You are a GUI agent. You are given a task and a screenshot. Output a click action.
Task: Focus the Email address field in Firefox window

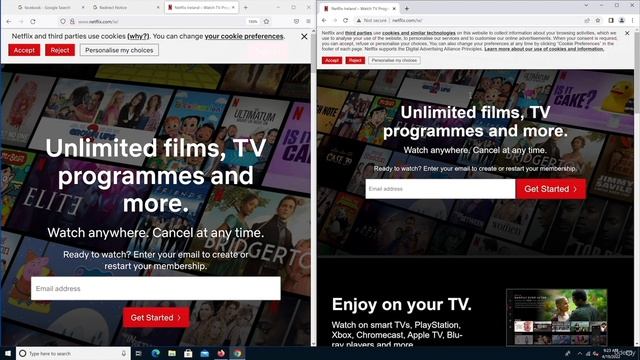156,289
